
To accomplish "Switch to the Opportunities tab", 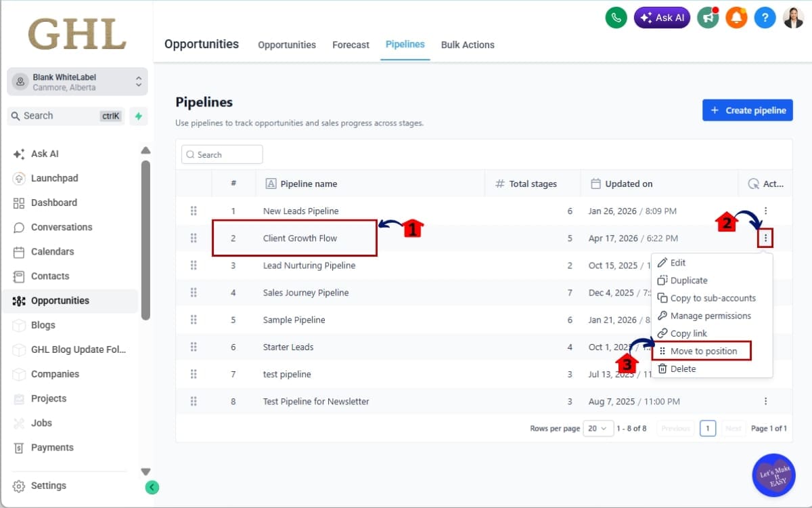I will tap(287, 45).
